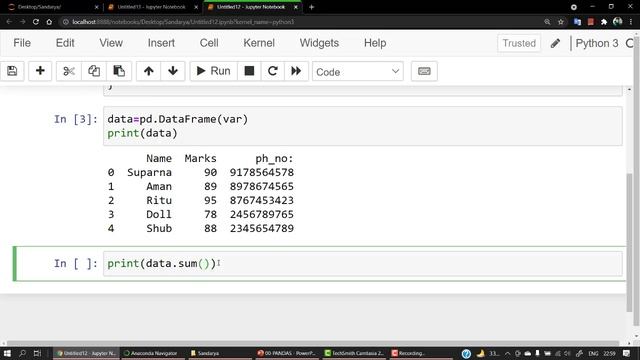The height and width of the screenshot is (360, 640).
Task: Go back in browser history
Action: (9, 22)
